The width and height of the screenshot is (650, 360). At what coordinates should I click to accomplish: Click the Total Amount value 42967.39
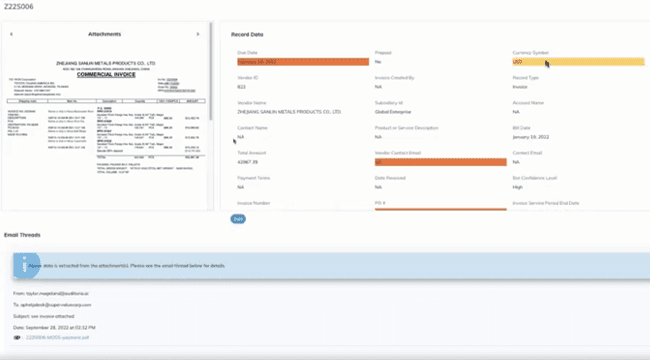click(x=247, y=162)
